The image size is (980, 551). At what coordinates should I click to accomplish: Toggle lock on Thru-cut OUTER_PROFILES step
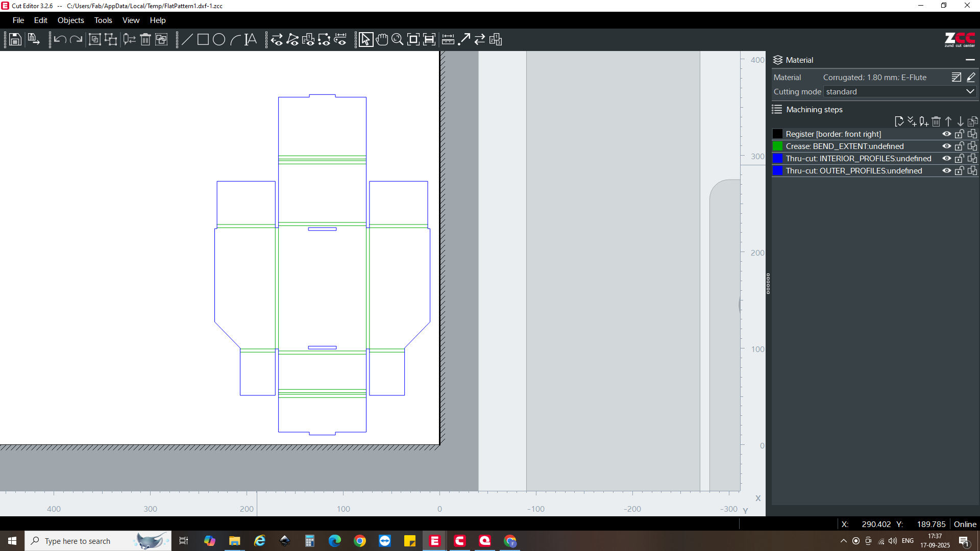(x=959, y=171)
